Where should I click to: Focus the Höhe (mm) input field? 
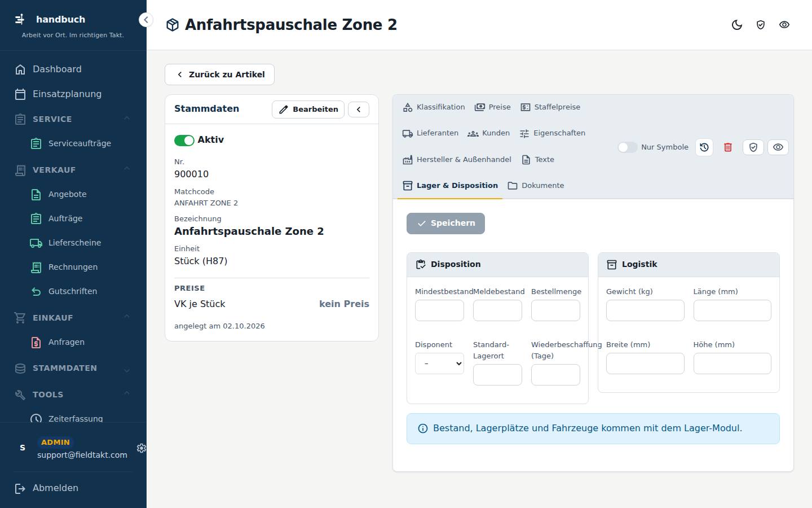[732, 364]
